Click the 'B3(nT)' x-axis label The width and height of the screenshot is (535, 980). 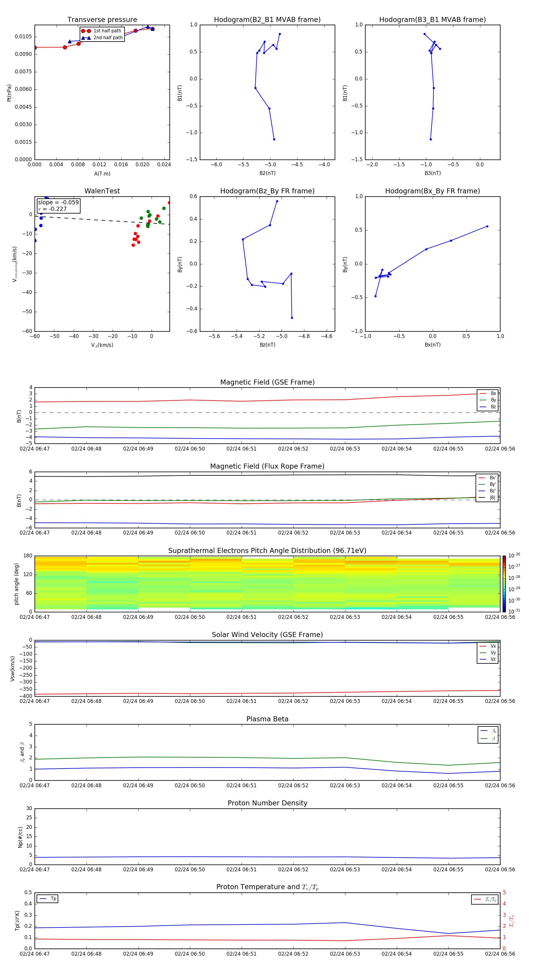click(x=432, y=173)
